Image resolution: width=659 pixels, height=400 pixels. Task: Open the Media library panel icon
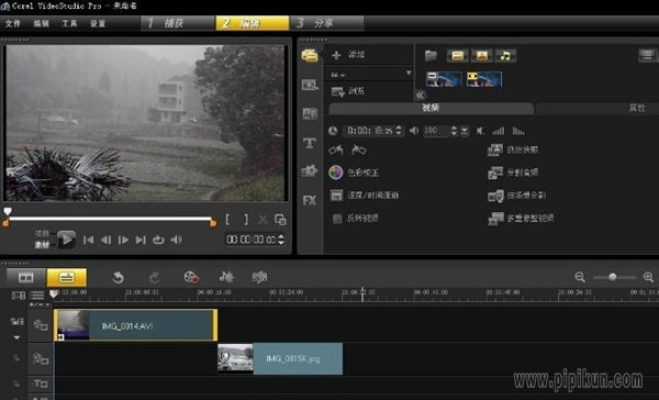(x=309, y=55)
